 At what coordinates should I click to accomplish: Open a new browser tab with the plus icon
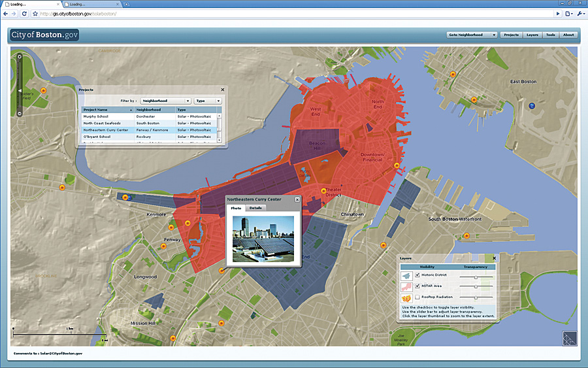[x=126, y=4]
